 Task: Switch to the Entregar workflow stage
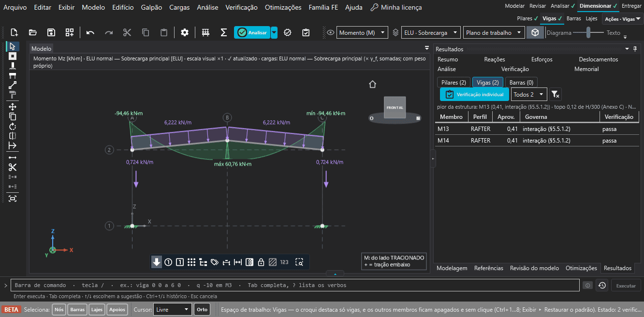click(x=632, y=6)
